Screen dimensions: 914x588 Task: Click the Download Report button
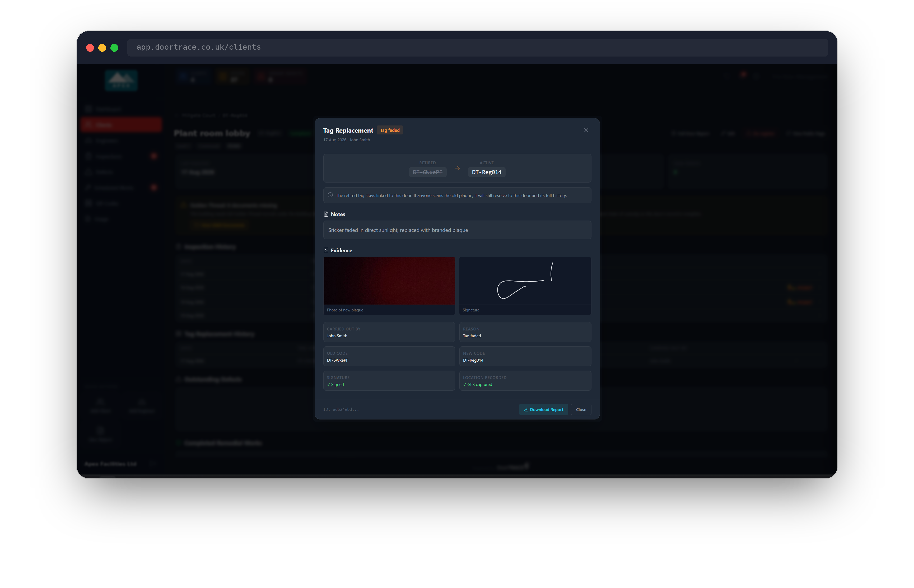point(543,409)
